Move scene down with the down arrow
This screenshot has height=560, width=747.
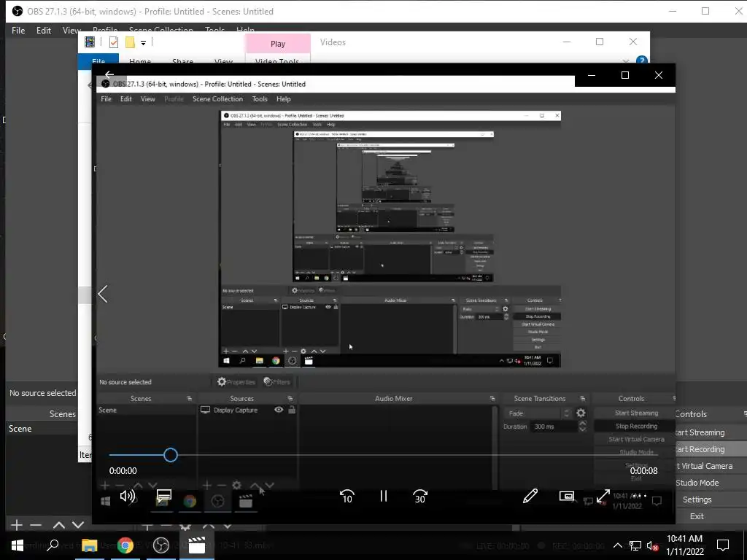(x=78, y=525)
